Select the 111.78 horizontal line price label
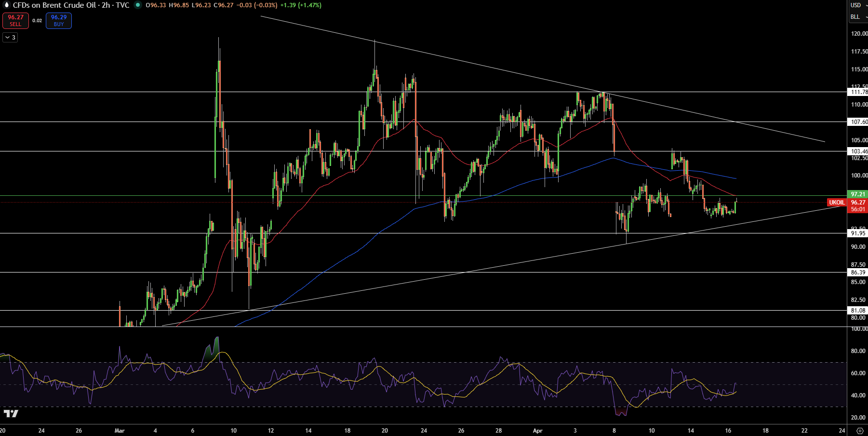This screenshot has height=436, width=868. (x=858, y=92)
